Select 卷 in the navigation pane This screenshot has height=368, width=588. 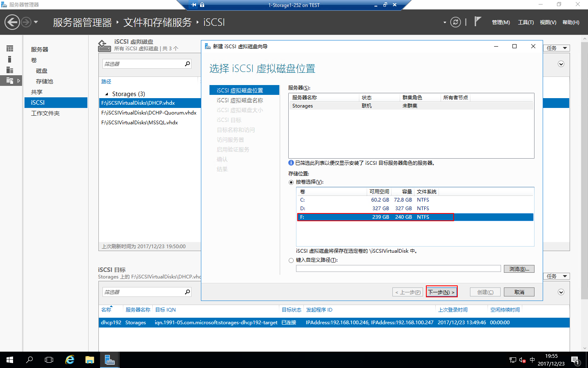click(x=34, y=60)
